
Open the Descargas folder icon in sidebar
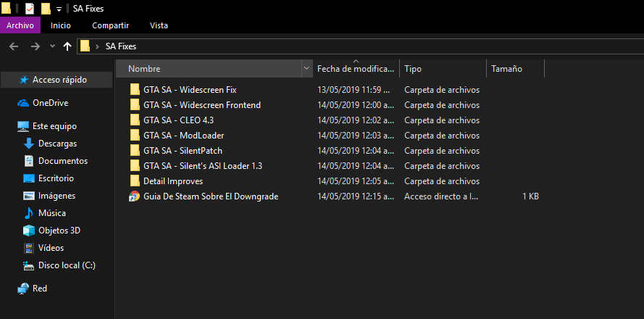(29, 144)
